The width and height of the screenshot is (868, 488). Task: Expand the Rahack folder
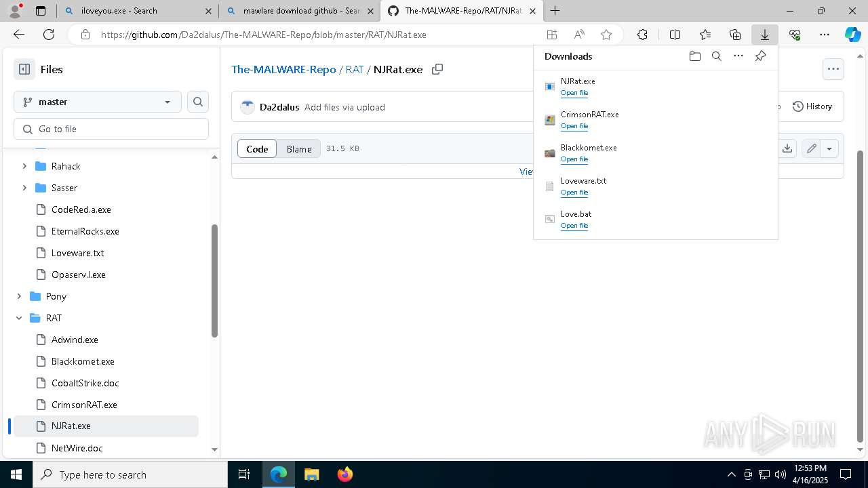point(24,166)
